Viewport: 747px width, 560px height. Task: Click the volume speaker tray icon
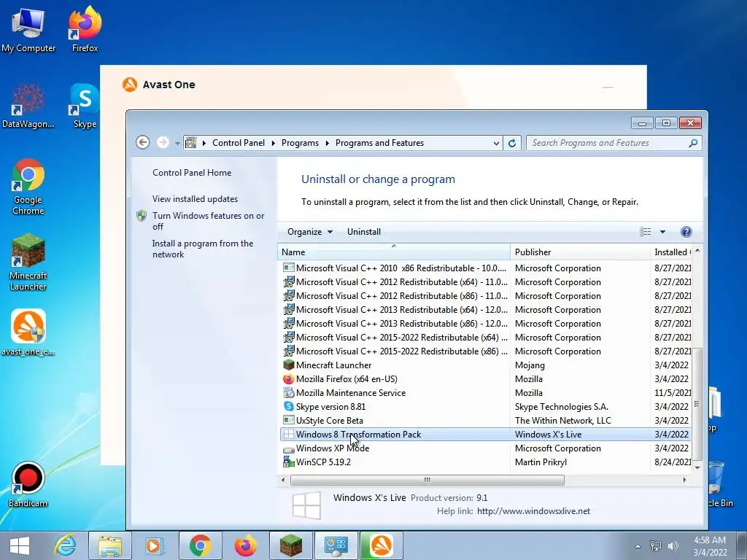pyautogui.click(x=673, y=546)
